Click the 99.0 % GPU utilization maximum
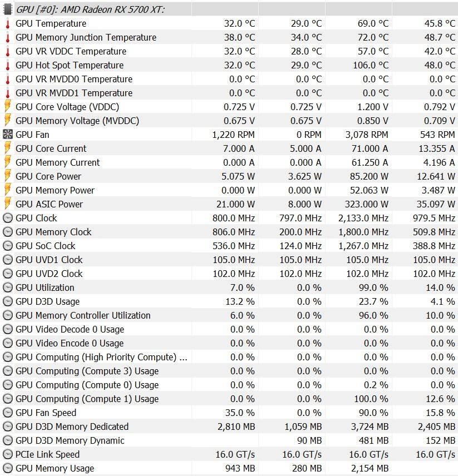Viewport: 458px width, 476px height. pos(373,288)
